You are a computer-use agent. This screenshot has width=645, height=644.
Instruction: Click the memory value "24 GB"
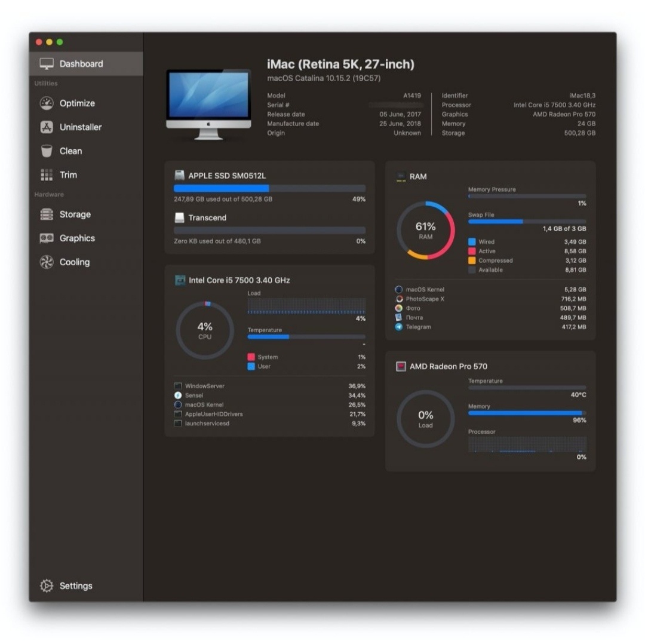[x=586, y=124]
